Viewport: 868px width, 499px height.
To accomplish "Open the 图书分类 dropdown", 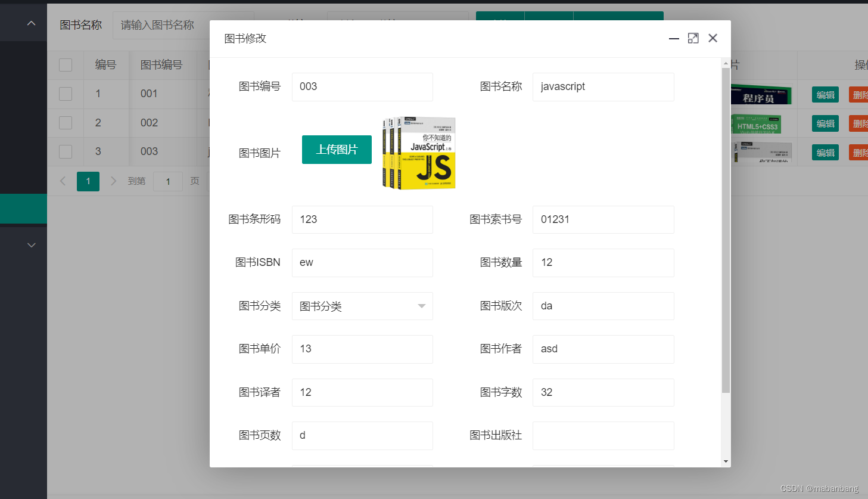I will point(362,306).
